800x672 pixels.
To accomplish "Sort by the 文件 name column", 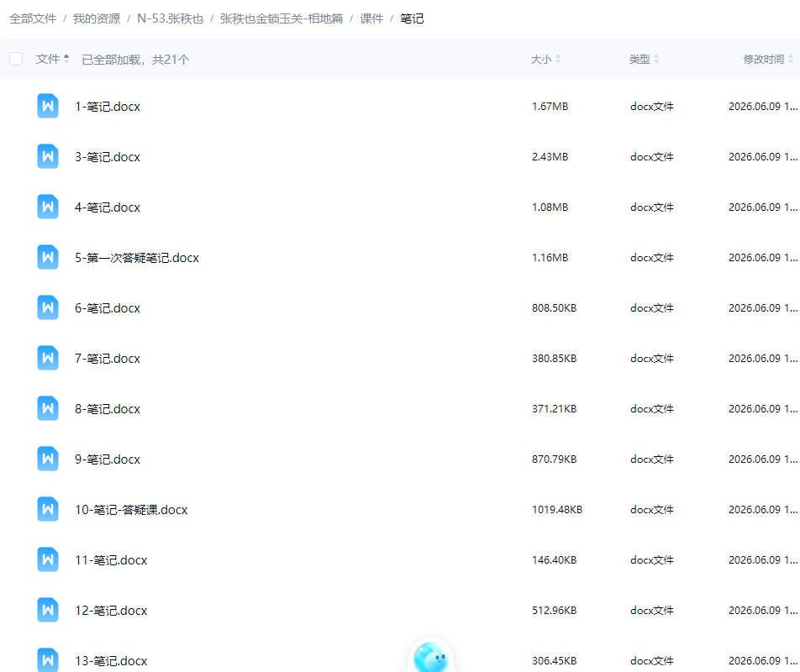I will coord(52,59).
